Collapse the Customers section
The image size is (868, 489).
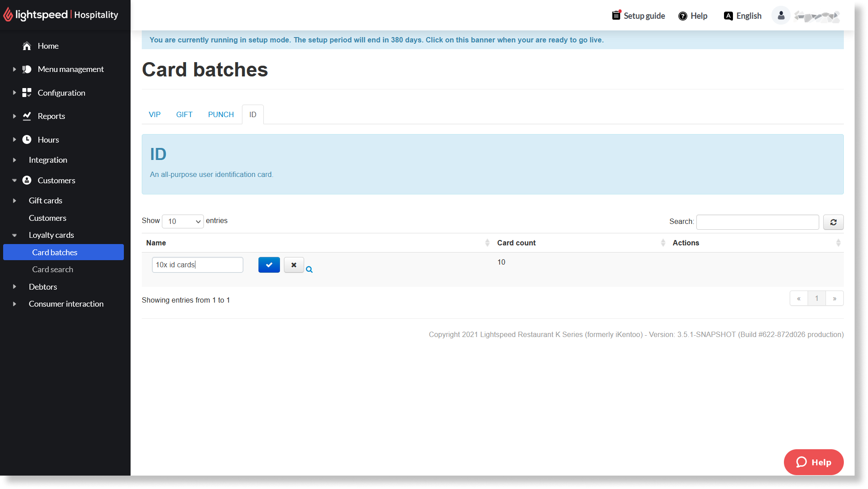tap(14, 180)
